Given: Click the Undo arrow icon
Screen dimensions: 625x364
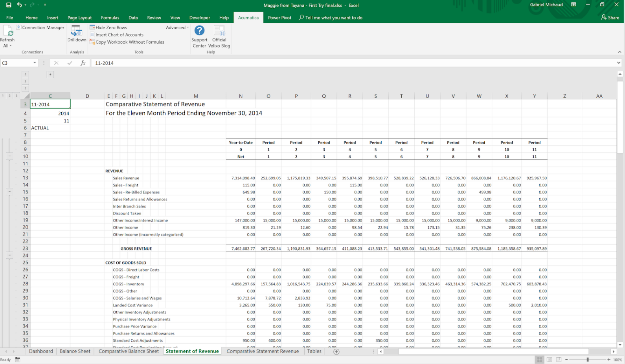Looking at the screenshot, I should [19, 5].
